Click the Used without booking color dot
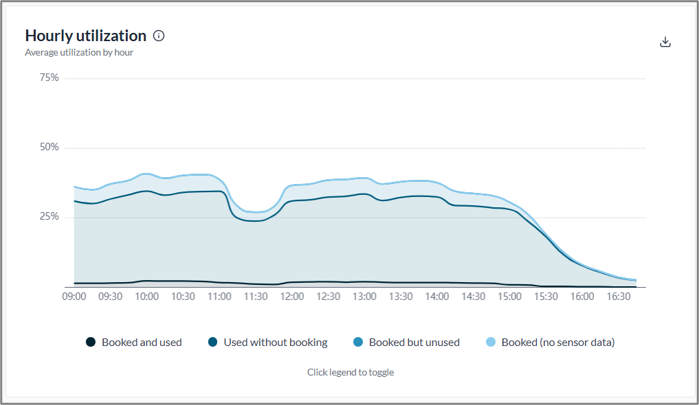Viewport: 699px width, 405px height. 213,342
